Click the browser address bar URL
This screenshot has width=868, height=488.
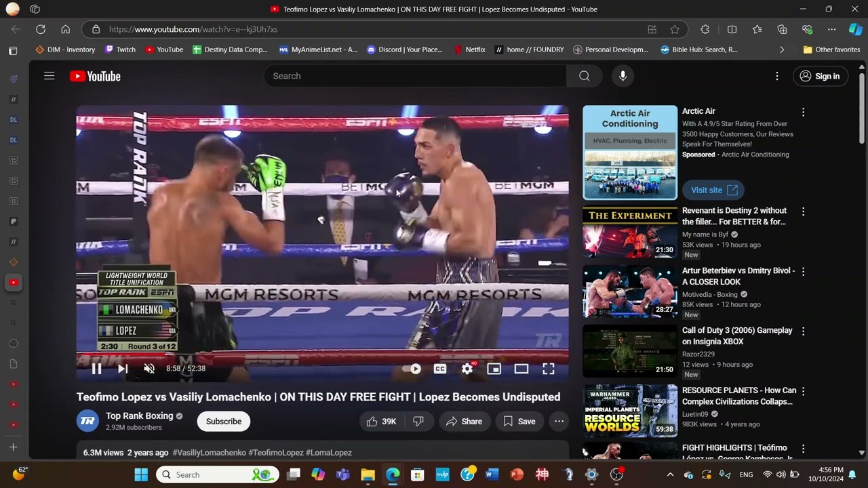[x=193, y=29]
